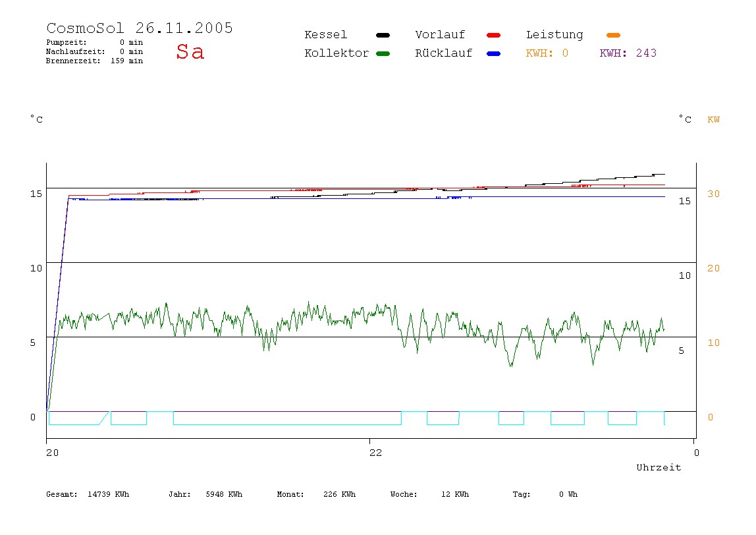Click the black Kessel legend swatch
Viewport: 756px width, 535px height.
point(383,35)
